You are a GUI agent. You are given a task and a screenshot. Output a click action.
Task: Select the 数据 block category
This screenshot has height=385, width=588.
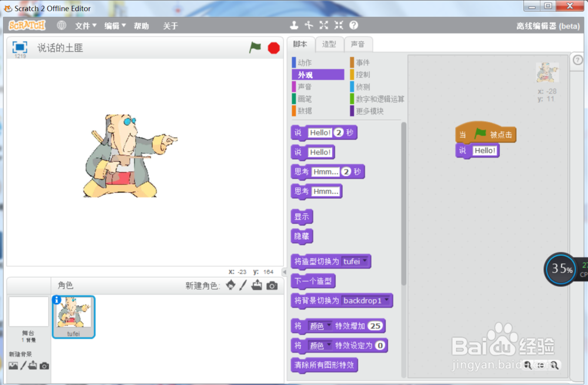pos(318,111)
